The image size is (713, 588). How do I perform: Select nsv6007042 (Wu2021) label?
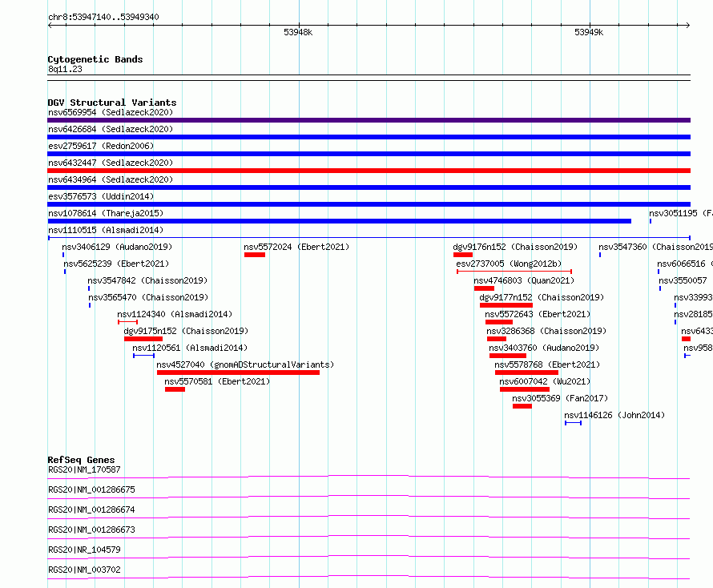545,381
